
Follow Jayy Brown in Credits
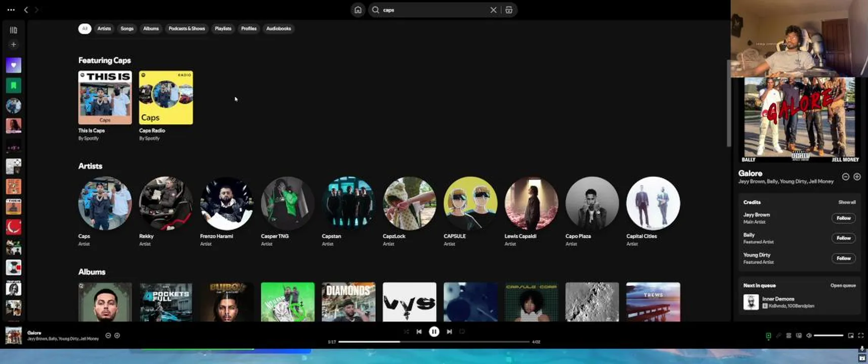843,218
